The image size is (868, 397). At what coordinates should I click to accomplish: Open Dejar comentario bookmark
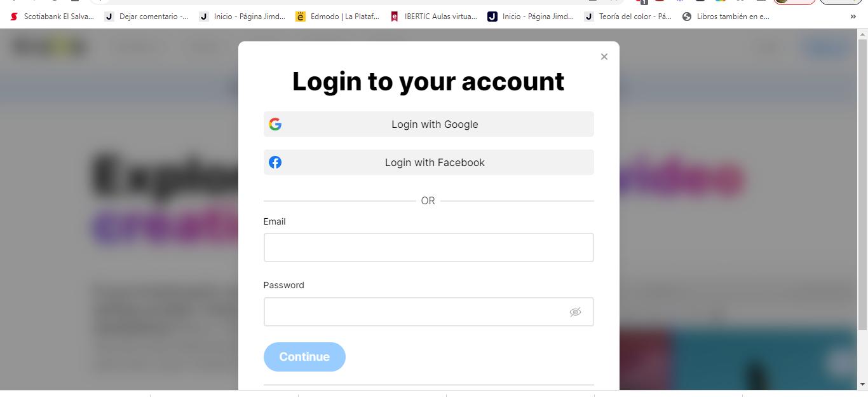pos(147,17)
